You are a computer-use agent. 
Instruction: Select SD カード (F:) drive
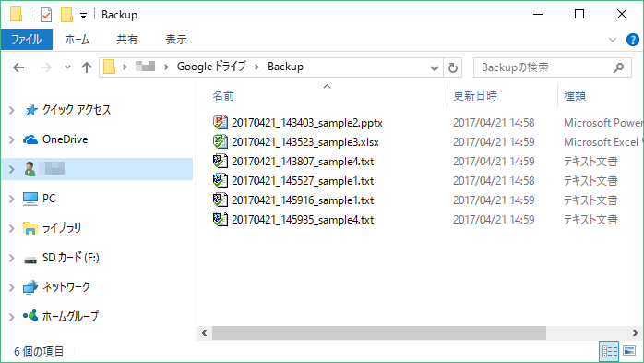click(71, 258)
